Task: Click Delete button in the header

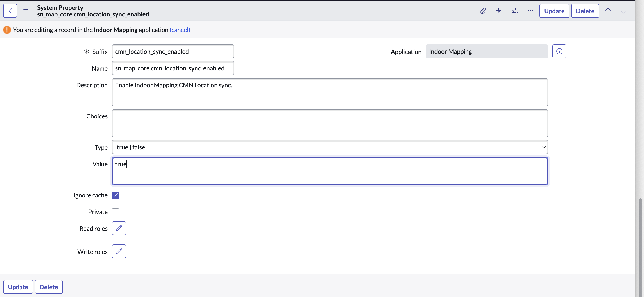Action: 585,11
